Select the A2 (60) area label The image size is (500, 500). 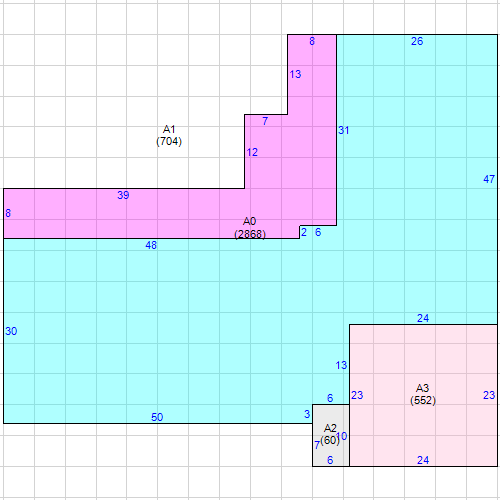coord(330,434)
